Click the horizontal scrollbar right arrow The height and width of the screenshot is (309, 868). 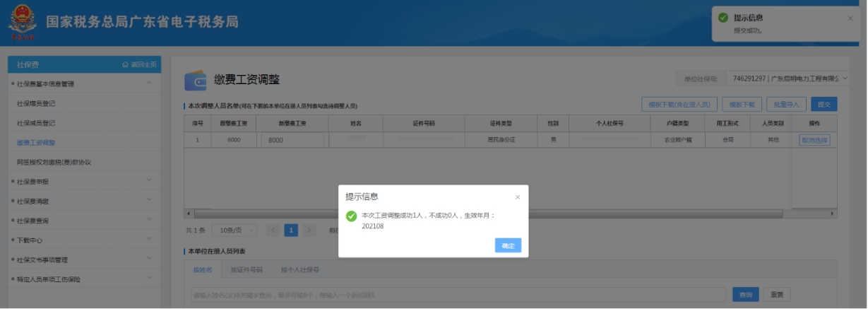point(832,214)
